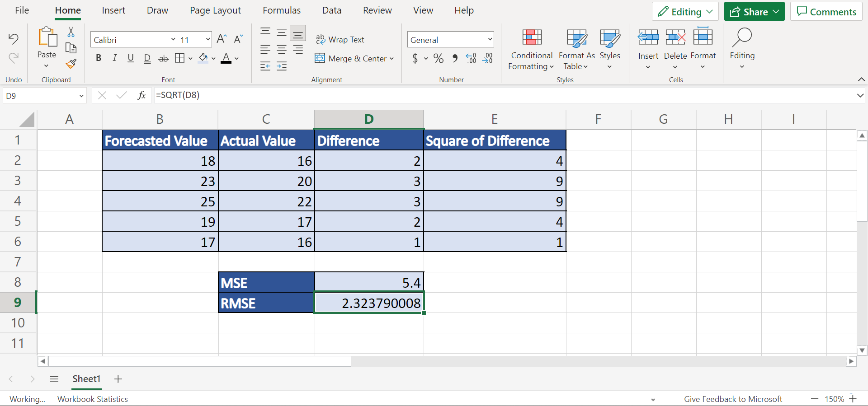Viewport: 868px width, 406px height.
Task: Click the Fill Color paint bucket
Action: coord(203,58)
